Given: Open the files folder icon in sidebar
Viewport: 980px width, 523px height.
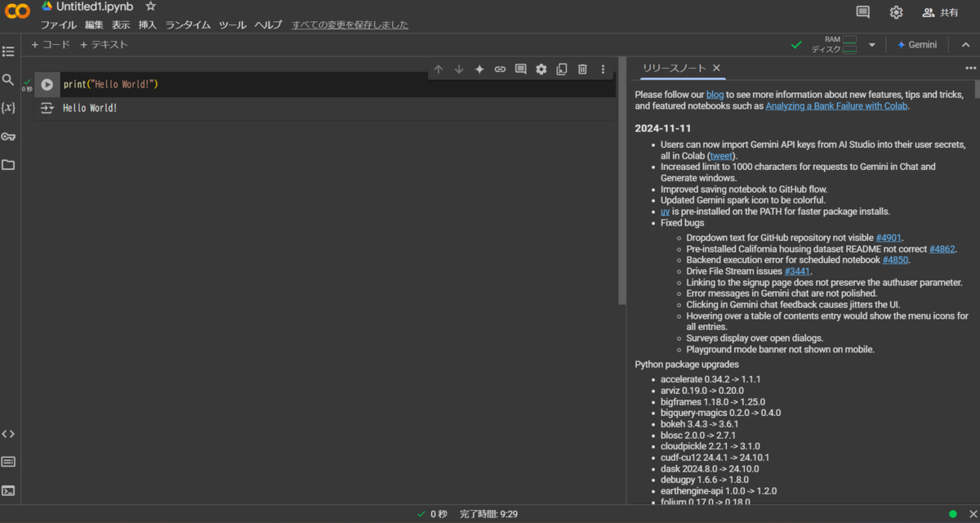Looking at the screenshot, I should 8,164.
